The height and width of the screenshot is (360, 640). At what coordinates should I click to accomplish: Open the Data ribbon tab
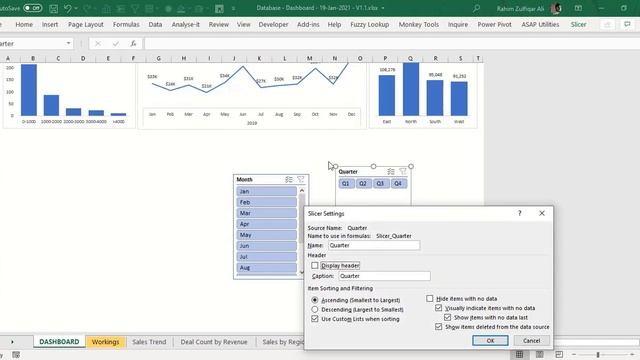(x=155, y=24)
